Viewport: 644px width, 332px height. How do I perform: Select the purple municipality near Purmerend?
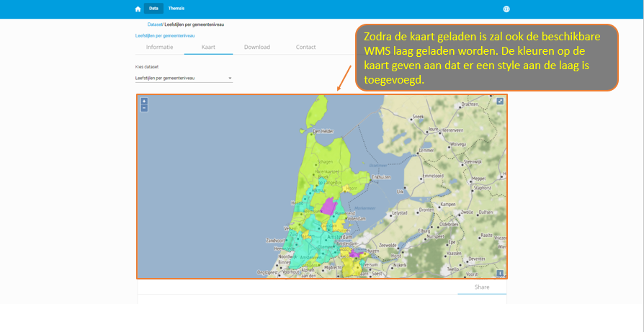pos(328,206)
